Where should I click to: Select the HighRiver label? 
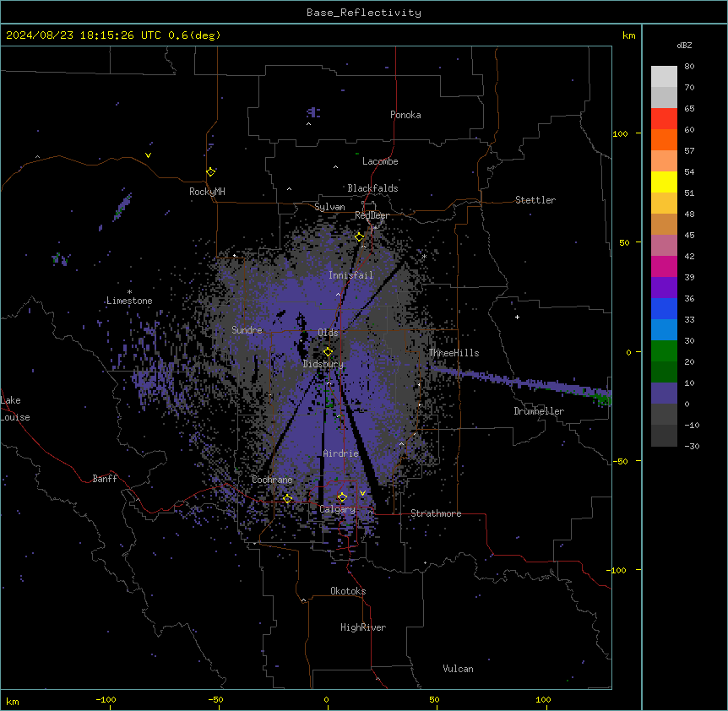pyautogui.click(x=363, y=627)
